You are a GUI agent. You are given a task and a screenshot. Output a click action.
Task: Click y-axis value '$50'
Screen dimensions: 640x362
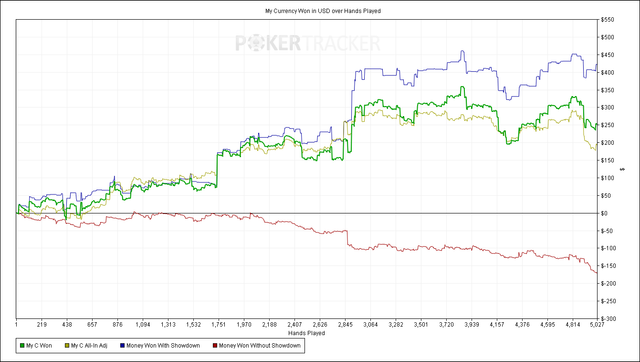[x=606, y=195]
